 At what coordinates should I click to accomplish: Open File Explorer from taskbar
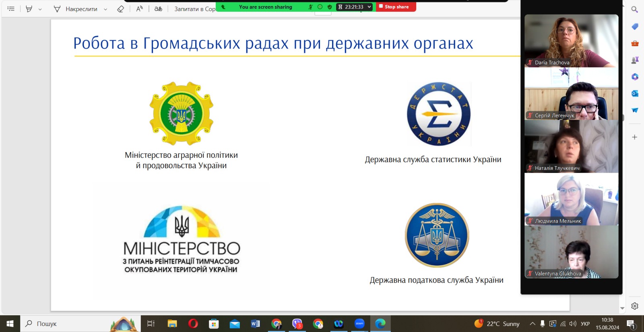[x=172, y=324]
